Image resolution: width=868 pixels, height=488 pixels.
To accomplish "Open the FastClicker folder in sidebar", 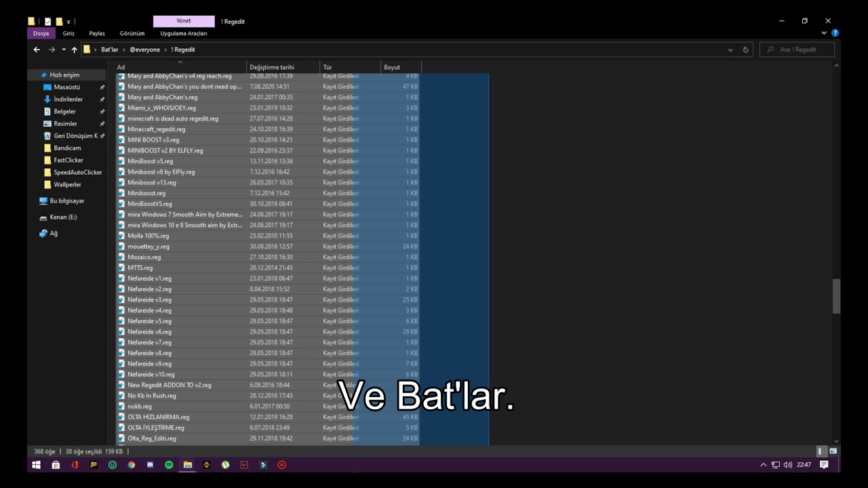I will point(68,161).
